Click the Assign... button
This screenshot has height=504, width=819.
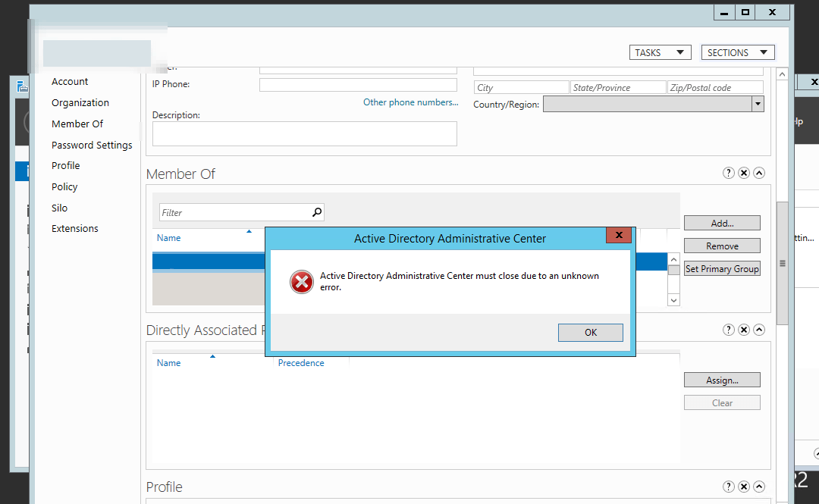pyautogui.click(x=722, y=380)
